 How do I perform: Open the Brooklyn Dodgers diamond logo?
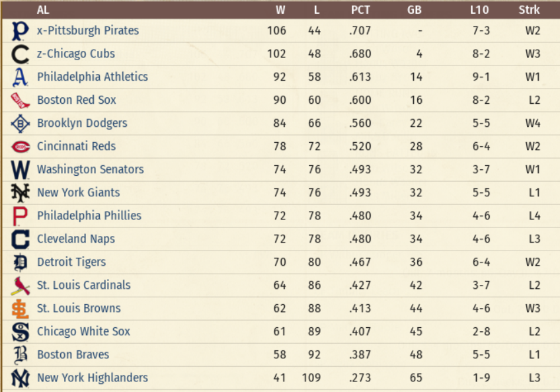[20, 124]
